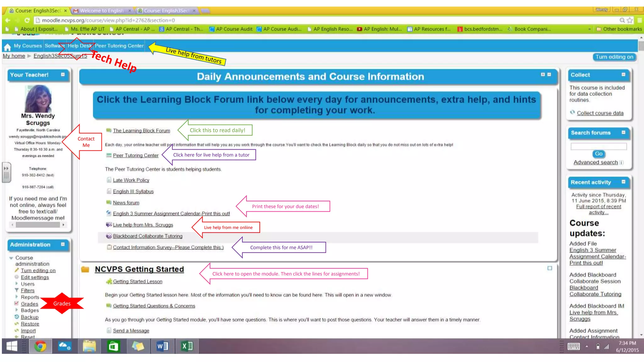Open Chrome menu hamburger icon
This screenshot has height=362, width=644.
point(639,20)
